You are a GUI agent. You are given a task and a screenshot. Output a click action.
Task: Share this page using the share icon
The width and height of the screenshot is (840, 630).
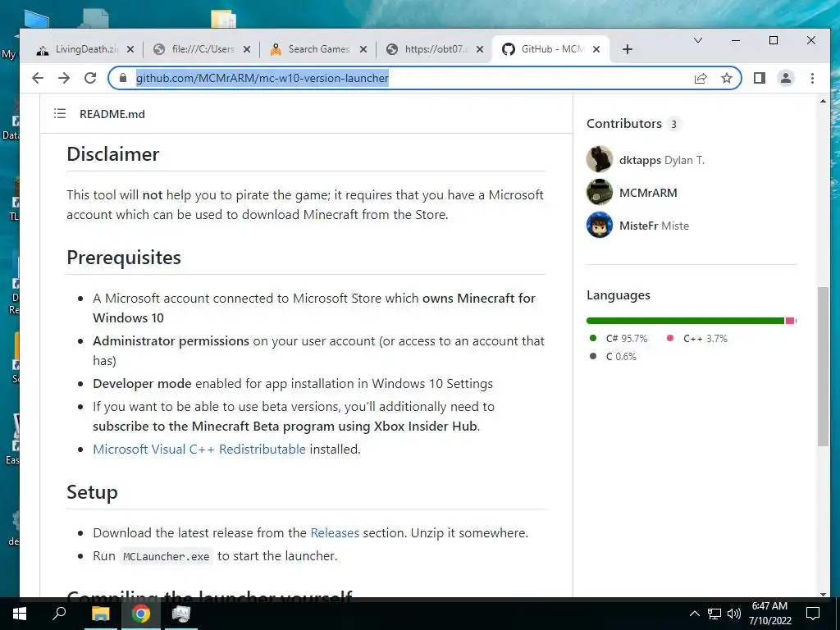[701, 78]
